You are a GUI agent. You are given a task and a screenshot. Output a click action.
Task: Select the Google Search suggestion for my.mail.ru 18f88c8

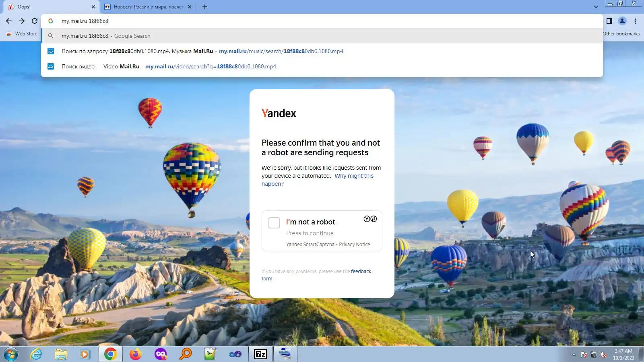322,36
